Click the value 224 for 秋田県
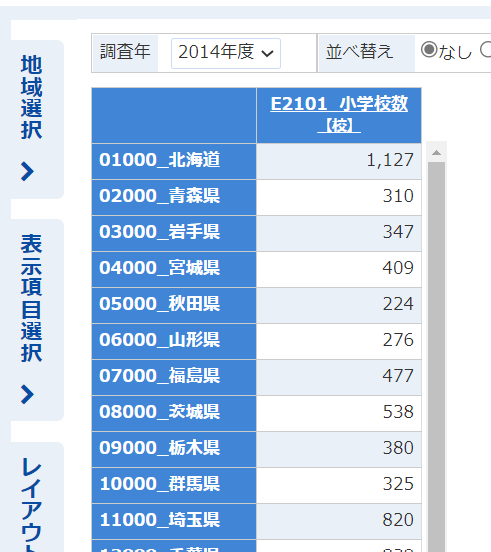Screen dimensions: 491x552 click(x=398, y=304)
